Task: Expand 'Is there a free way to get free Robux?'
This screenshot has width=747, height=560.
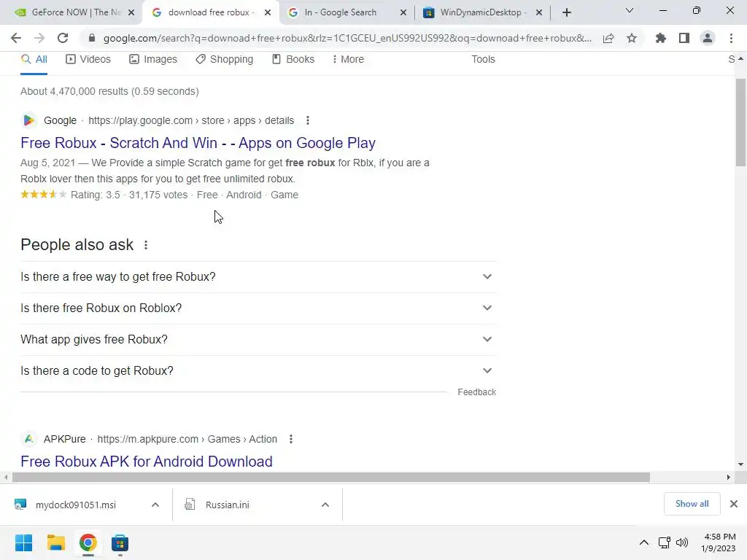Action: (258, 276)
